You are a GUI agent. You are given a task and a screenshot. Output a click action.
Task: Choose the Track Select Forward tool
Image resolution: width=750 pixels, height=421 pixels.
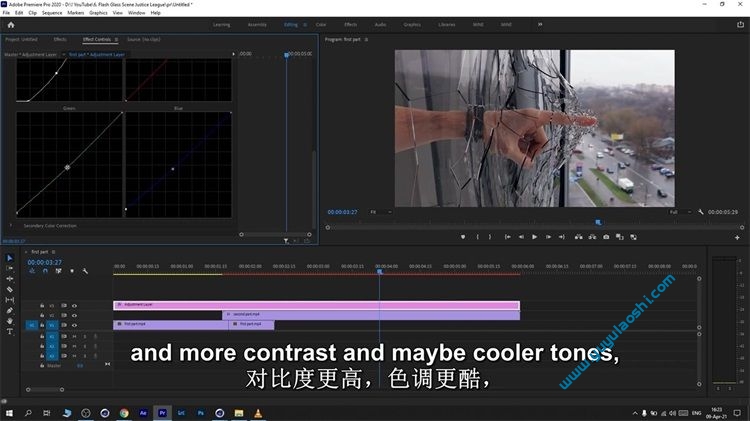(x=10, y=268)
